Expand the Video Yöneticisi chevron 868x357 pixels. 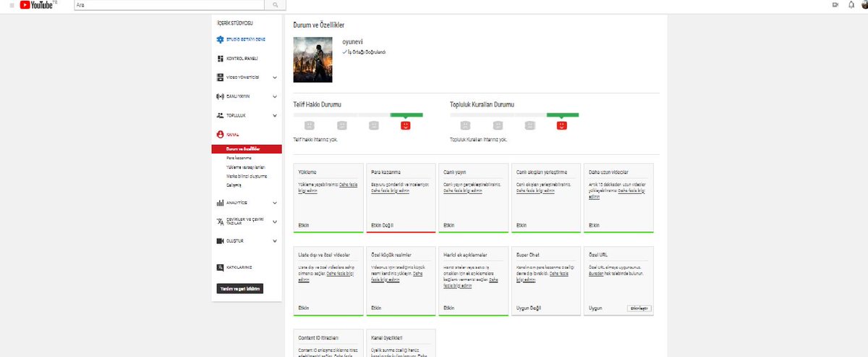275,77
